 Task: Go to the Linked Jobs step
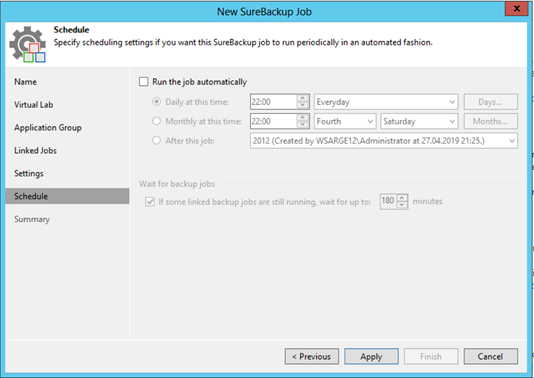[35, 151]
